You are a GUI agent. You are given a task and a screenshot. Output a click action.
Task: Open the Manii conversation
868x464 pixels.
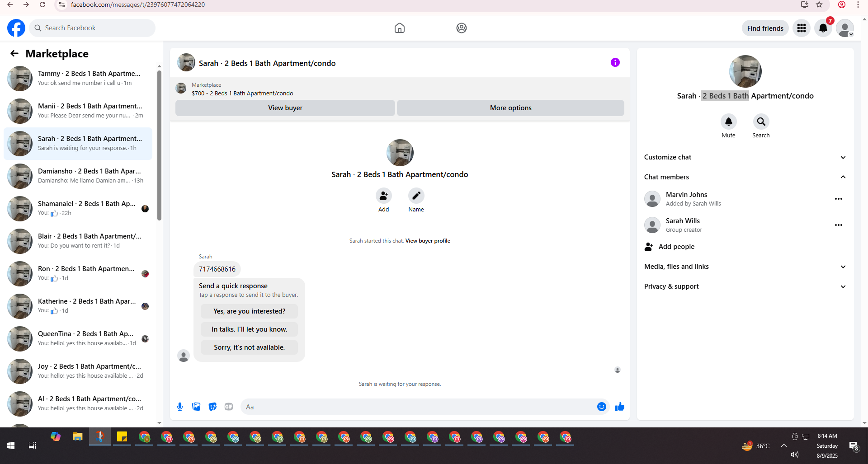(x=78, y=111)
